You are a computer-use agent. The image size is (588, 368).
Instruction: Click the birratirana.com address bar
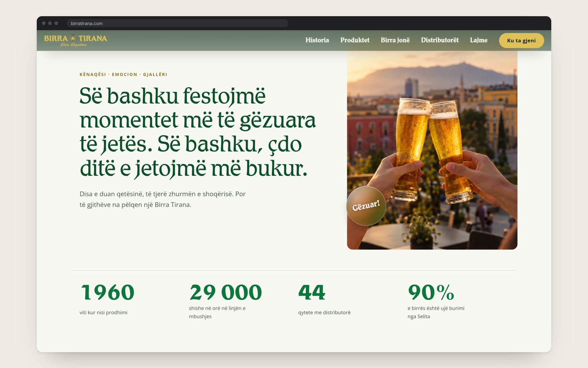(x=178, y=23)
